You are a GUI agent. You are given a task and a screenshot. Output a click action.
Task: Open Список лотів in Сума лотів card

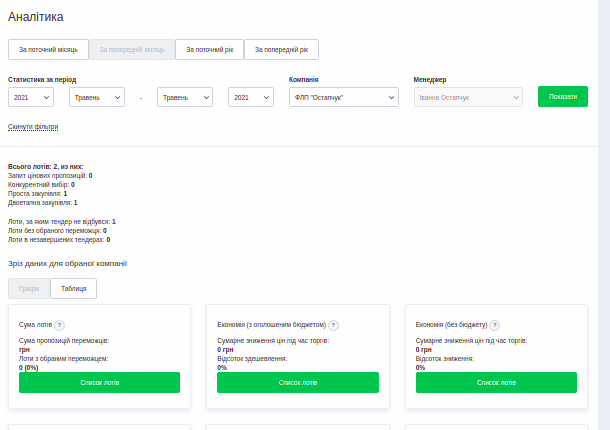[x=99, y=382]
